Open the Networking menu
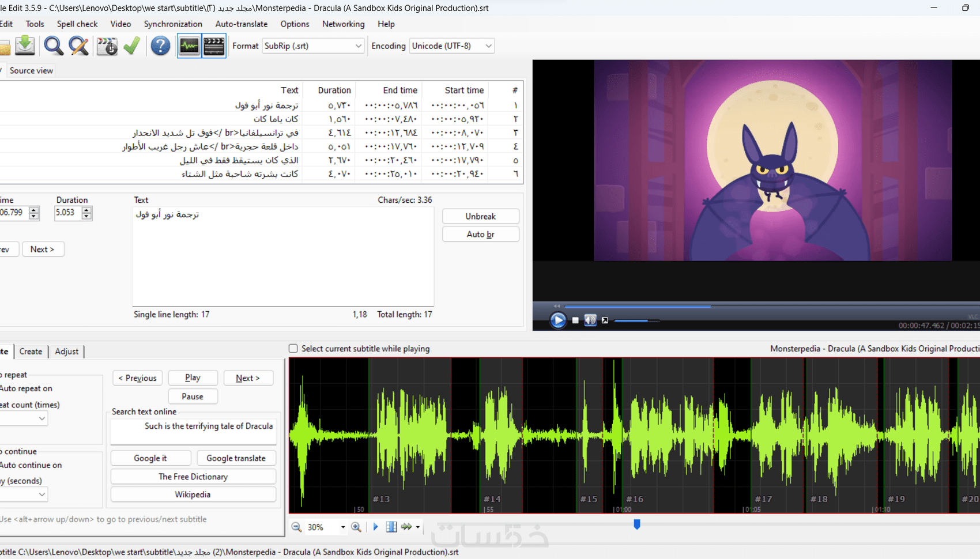This screenshot has height=559, width=980. 343,24
